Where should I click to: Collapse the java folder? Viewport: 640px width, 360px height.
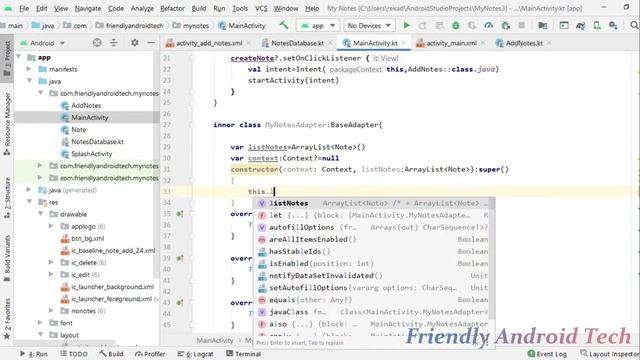click(29, 81)
